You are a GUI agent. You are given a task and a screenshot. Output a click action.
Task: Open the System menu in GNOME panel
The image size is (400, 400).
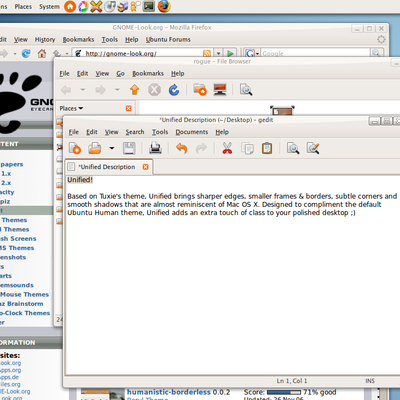pos(49,7)
